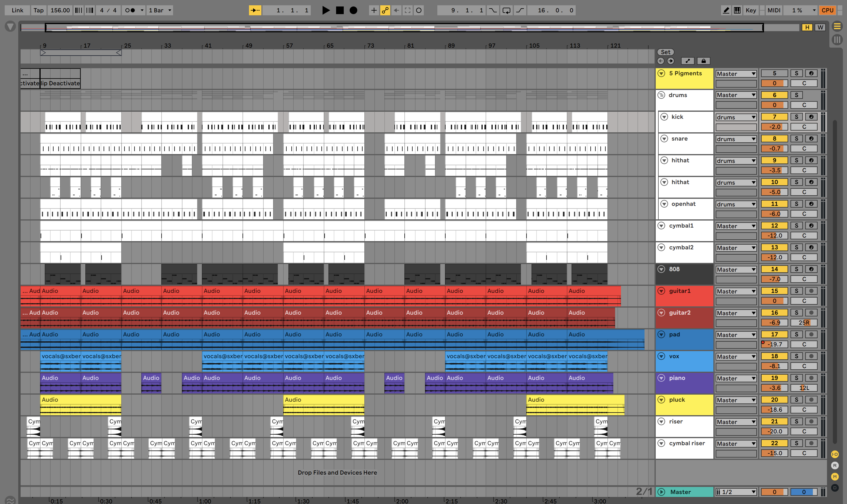Screen dimensions: 847x504
Task: Open the Key map mode
Action: [x=750, y=10]
